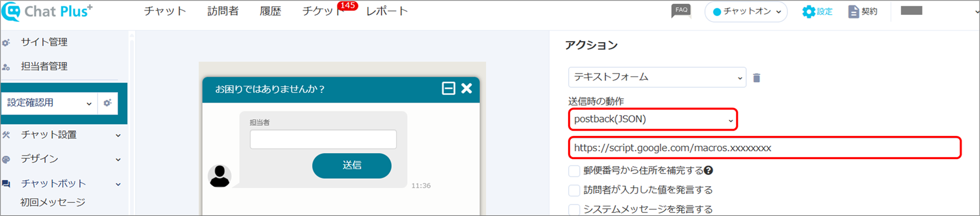Click the チャット設置 tools icon
Viewport: 980px width, 216px height.
(6, 135)
